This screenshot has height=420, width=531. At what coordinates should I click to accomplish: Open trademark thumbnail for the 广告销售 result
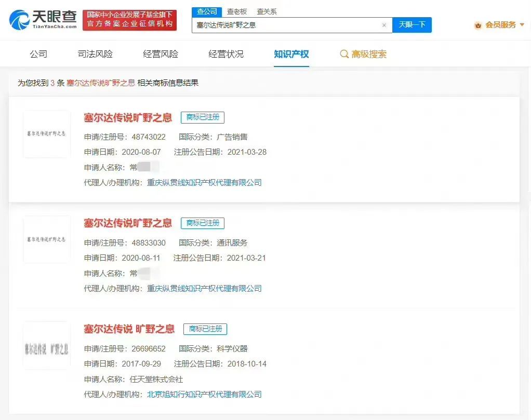[46, 133]
